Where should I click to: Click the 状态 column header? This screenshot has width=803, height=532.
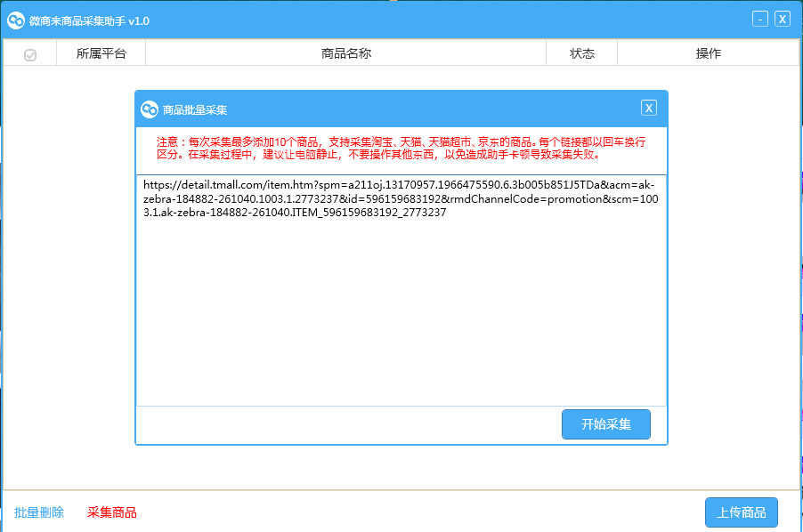point(581,53)
